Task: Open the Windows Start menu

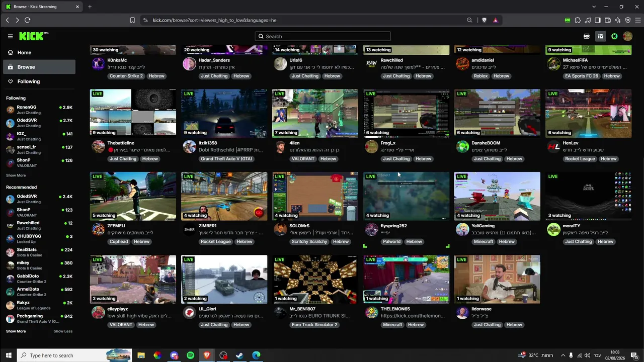Action: (x=9, y=355)
